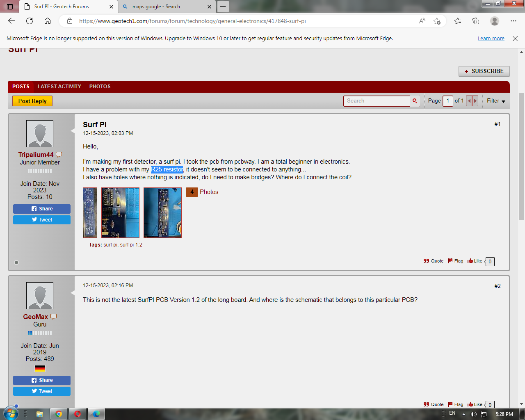Click the page number input box
Screen dimensions: 525x420
[x=448, y=101]
